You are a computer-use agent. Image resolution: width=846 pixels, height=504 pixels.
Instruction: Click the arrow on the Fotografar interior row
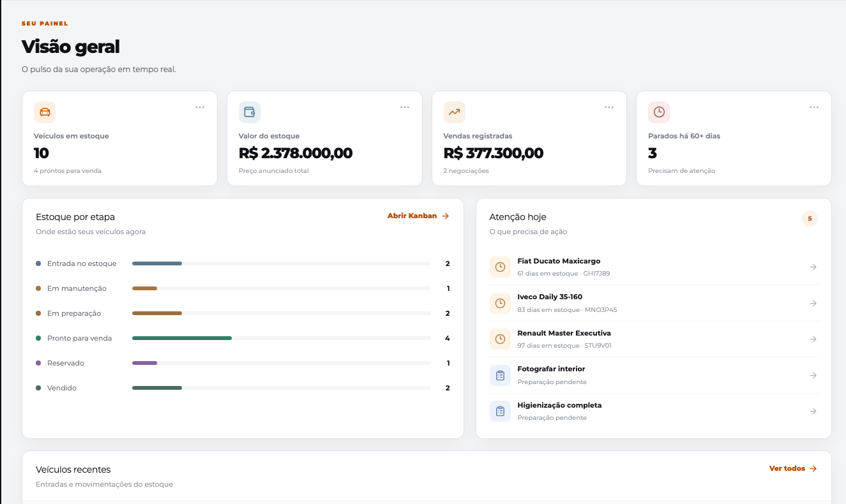coord(813,376)
